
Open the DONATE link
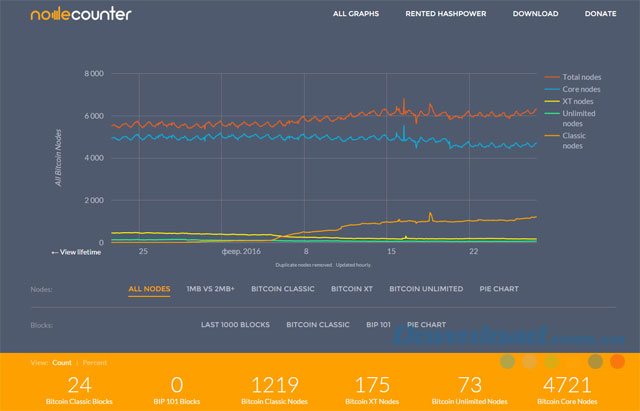click(x=600, y=14)
